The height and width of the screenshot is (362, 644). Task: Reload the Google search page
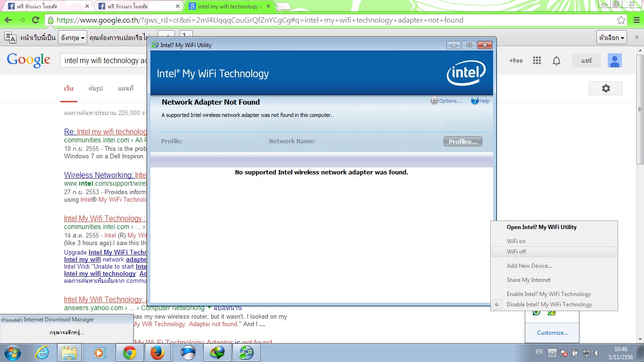coord(35,20)
